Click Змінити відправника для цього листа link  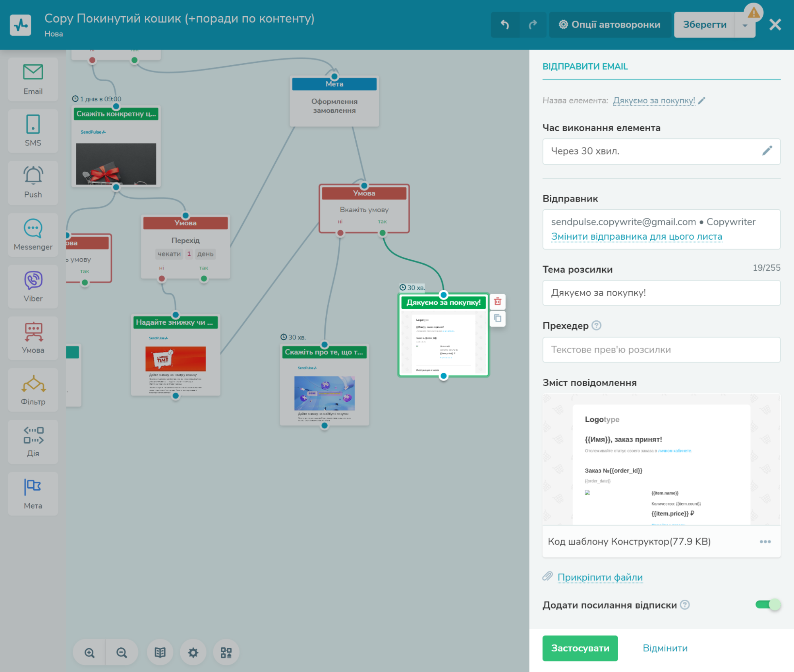click(636, 236)
